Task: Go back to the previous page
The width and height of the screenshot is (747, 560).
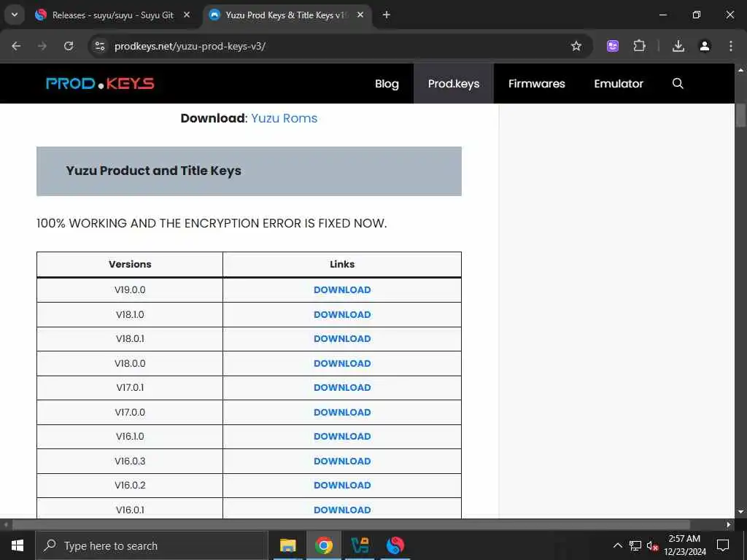Action: (x=16, y=46)
